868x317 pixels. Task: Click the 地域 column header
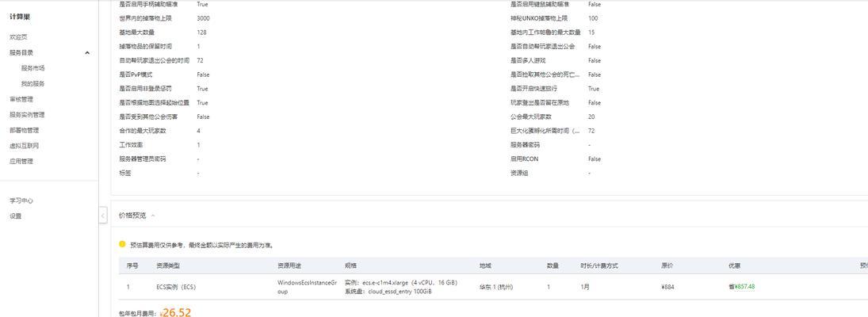(x=485, y=265)
